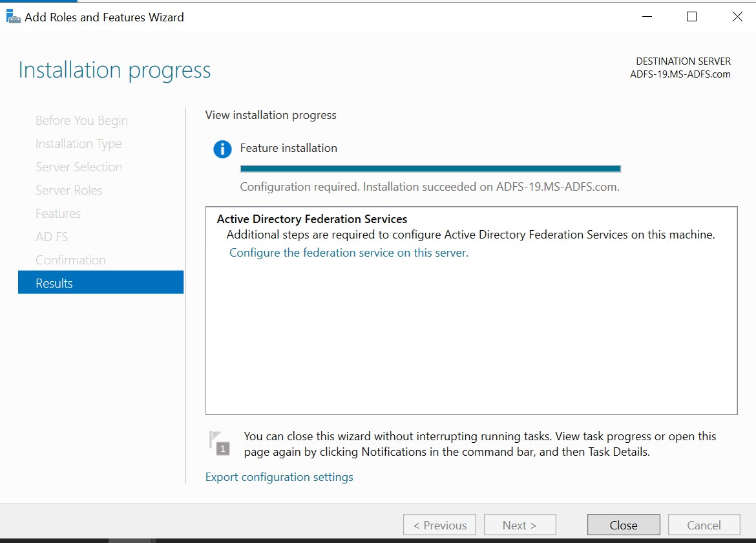Click the Cancel button
The image size is (756, 543).
(x=704, y=525)
